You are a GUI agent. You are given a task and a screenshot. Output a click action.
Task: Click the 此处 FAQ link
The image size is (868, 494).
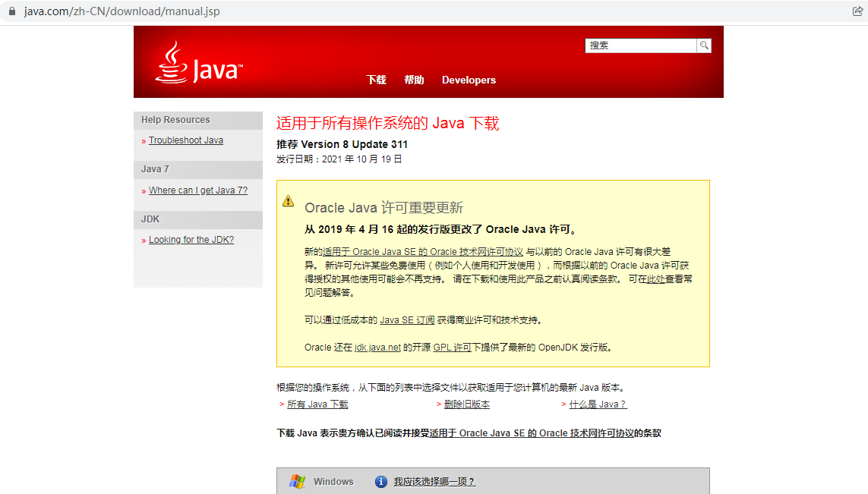pyautogui.click(x=655, y=278)
